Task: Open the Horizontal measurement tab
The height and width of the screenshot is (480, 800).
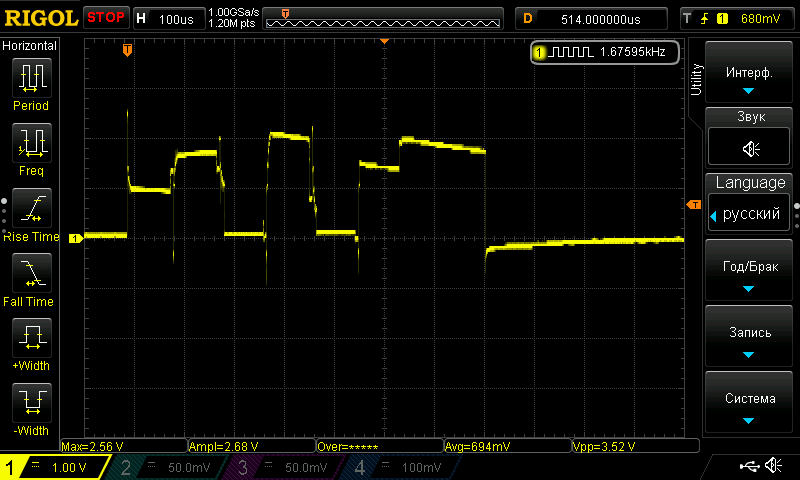Action: pyautogui.click(x=30, y=46)
